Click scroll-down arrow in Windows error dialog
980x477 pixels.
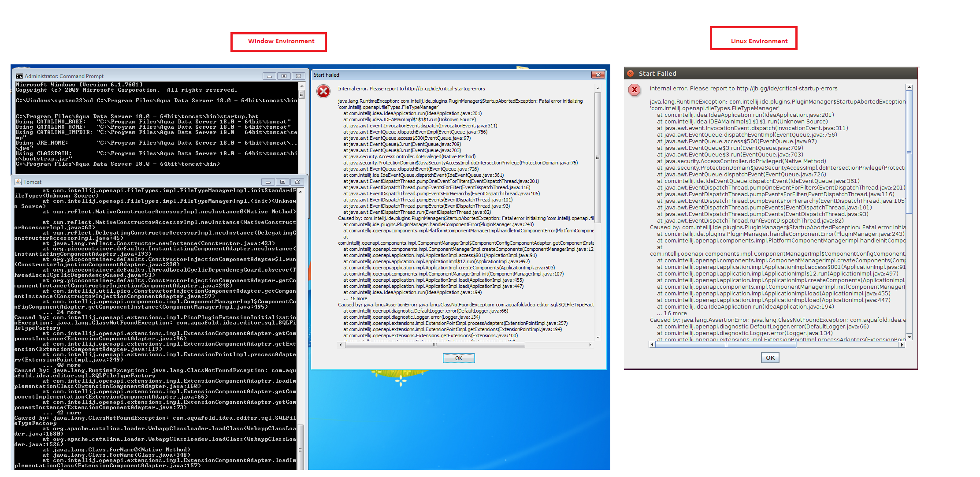coord(598,337)
